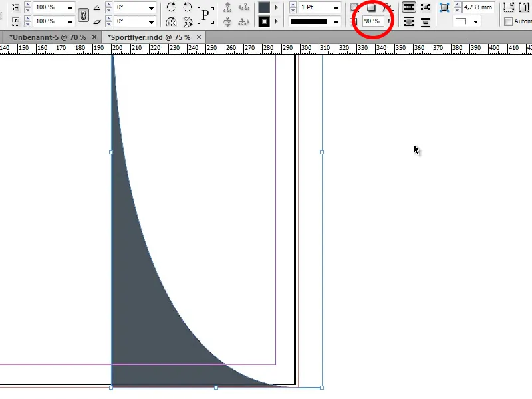The height and width of the screenshot is (399, 532).
Task: Click the stroke color swatch
Action: pyautogui.click(x=264, y=22)
